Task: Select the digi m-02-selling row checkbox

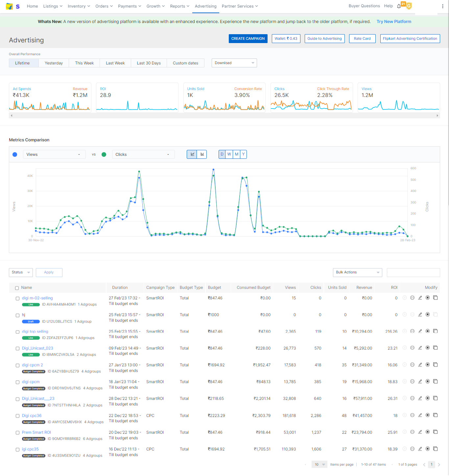Action: tap(18, 298)
